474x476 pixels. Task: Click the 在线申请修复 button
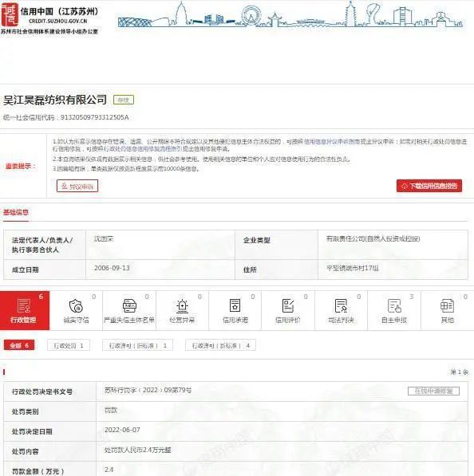[433, 391]
